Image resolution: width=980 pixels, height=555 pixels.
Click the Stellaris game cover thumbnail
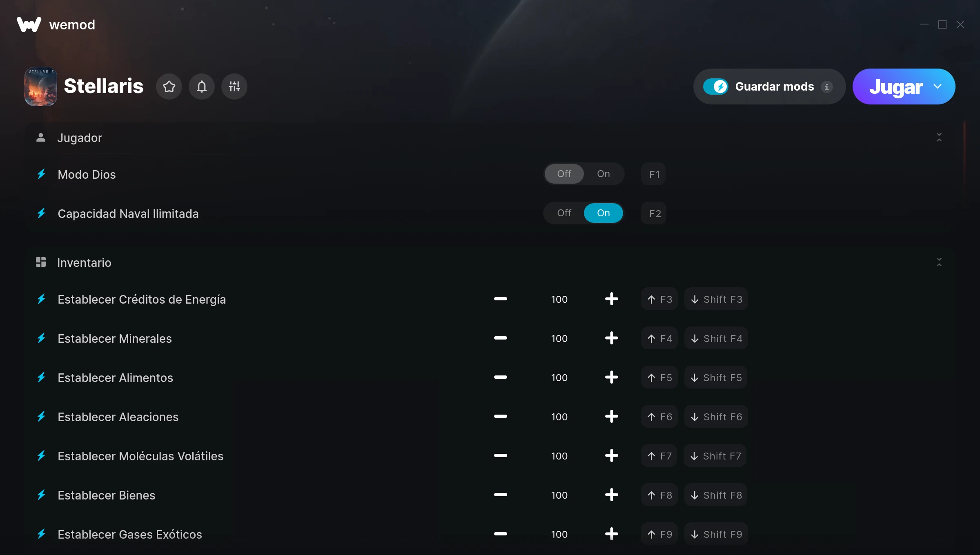[41, 87]
